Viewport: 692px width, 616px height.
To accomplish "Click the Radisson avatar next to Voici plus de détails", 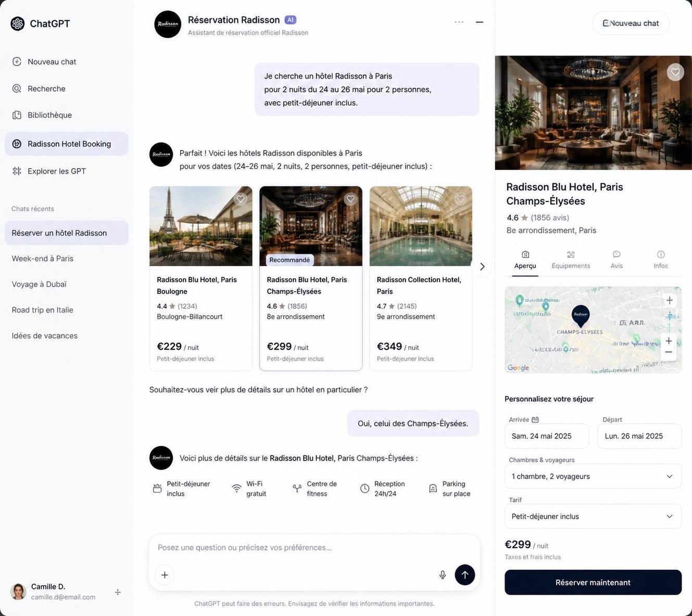I will (161, 458).
